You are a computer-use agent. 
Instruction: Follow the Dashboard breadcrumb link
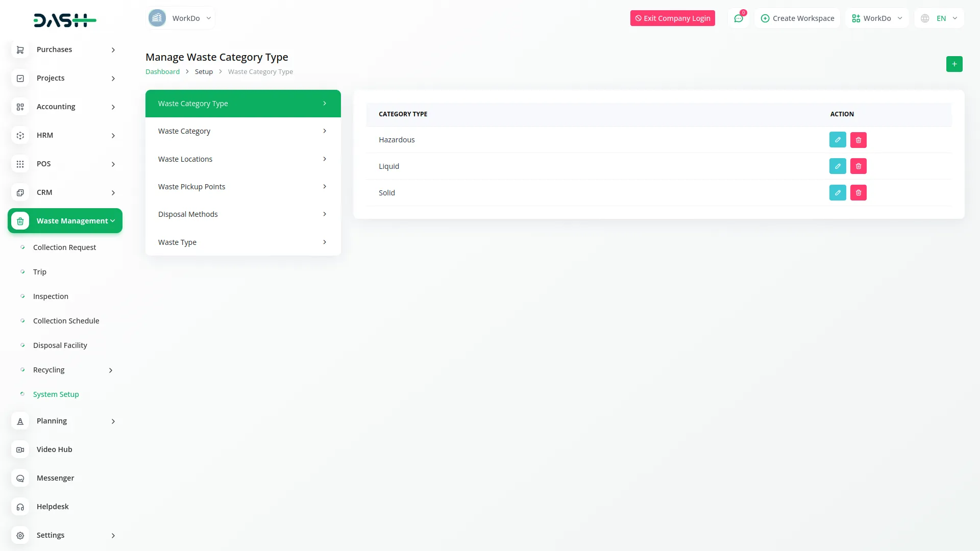(162, 72)
